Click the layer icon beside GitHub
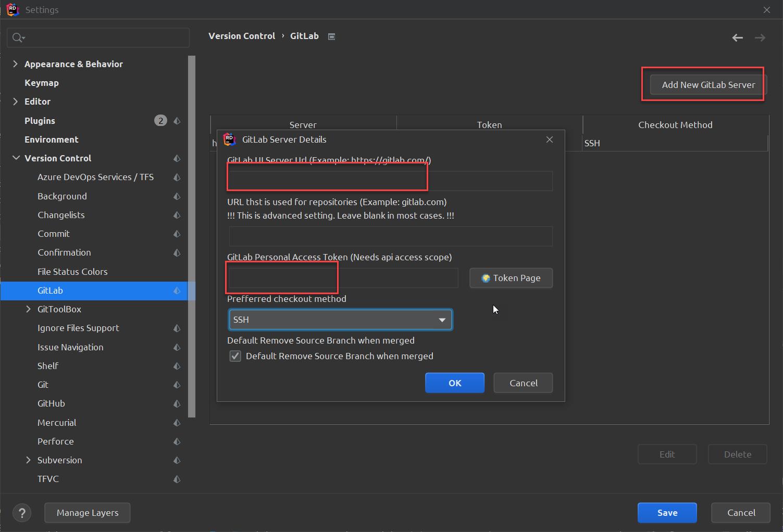This screenshot has width=783, height=532. pyautogui.click(x=177, y=403)
